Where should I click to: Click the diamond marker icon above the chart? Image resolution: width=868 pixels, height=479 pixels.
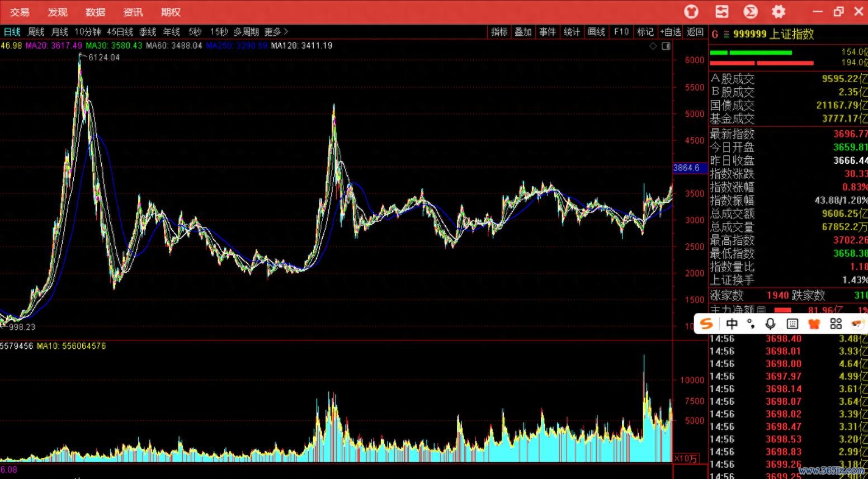coord(653,46)
